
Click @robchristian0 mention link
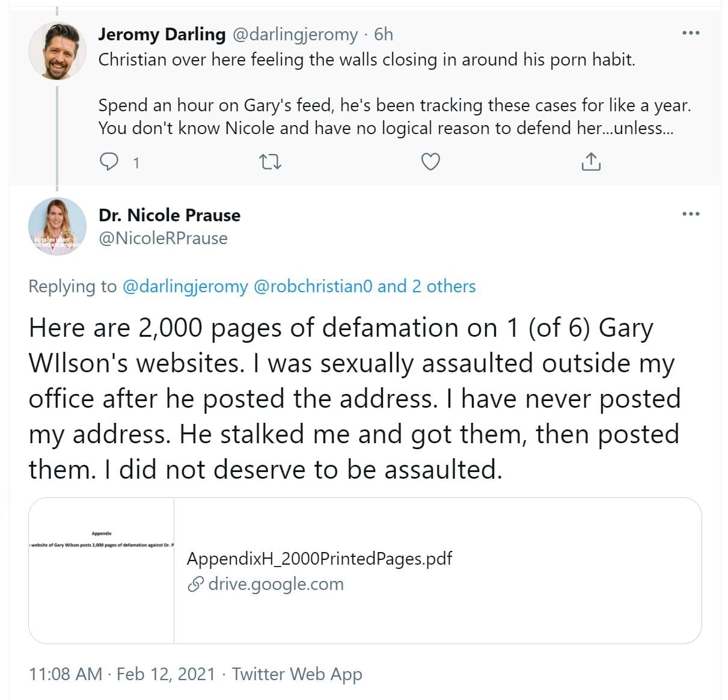coord(313,286)
